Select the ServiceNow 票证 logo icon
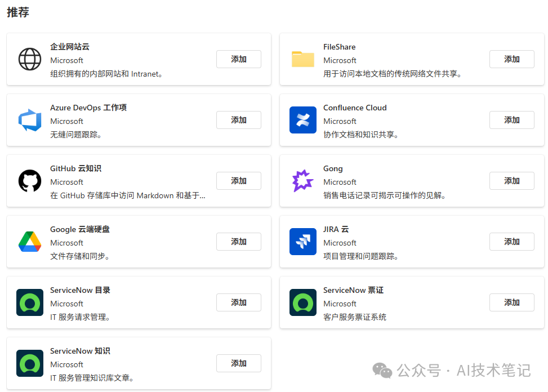 pyautogui.click(x=302, y=302)
